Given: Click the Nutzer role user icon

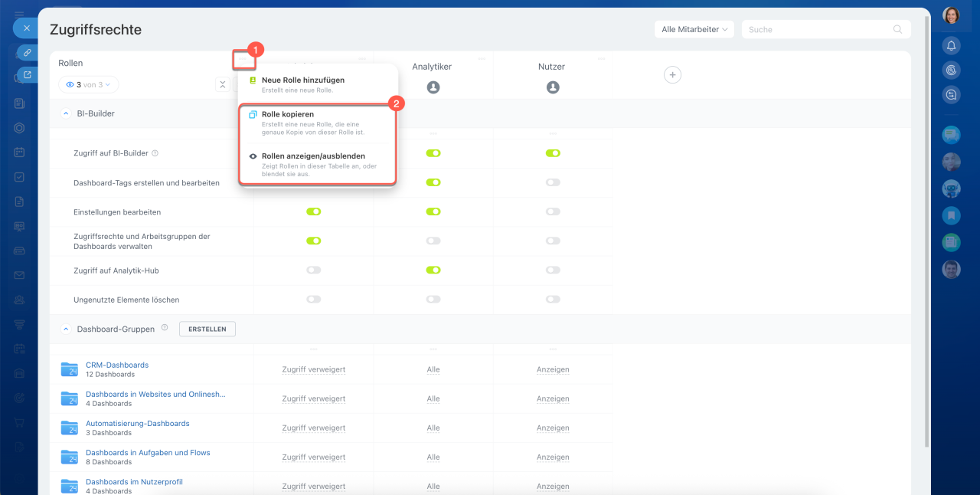Looking at the screenshot, I should (553, 87).
